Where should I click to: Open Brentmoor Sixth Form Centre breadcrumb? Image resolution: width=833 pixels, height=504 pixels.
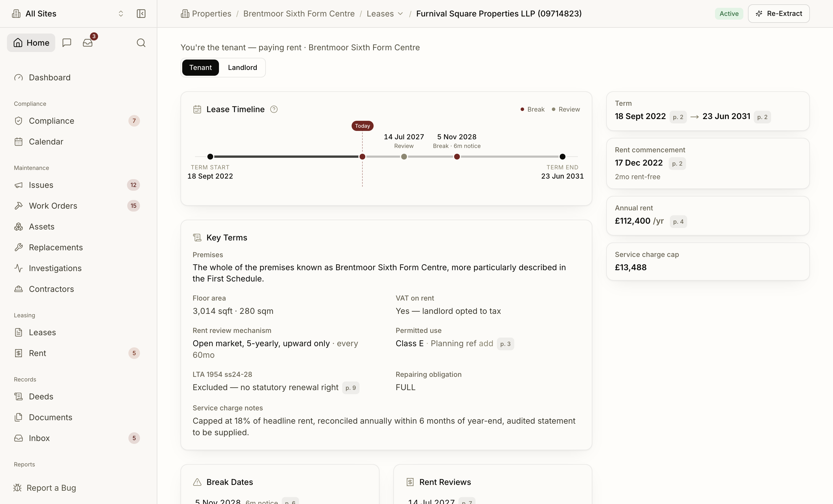[299, 14]
